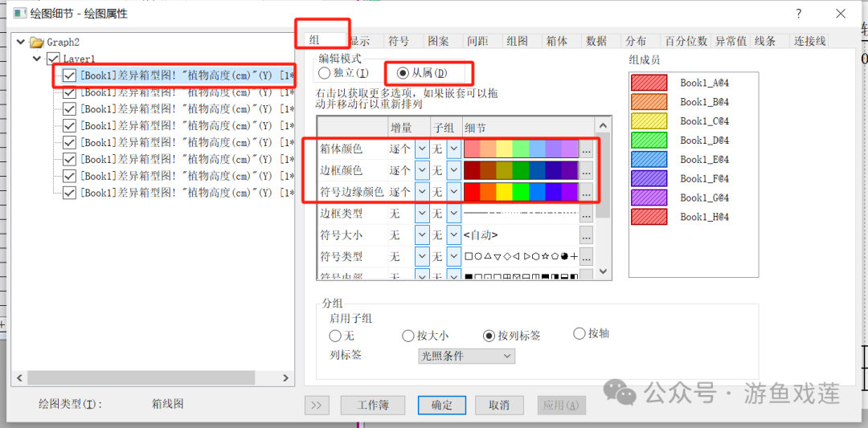868x428 pixels.
Task: Click the 箱线图 plot type value
Action: [x=167, y=404]
